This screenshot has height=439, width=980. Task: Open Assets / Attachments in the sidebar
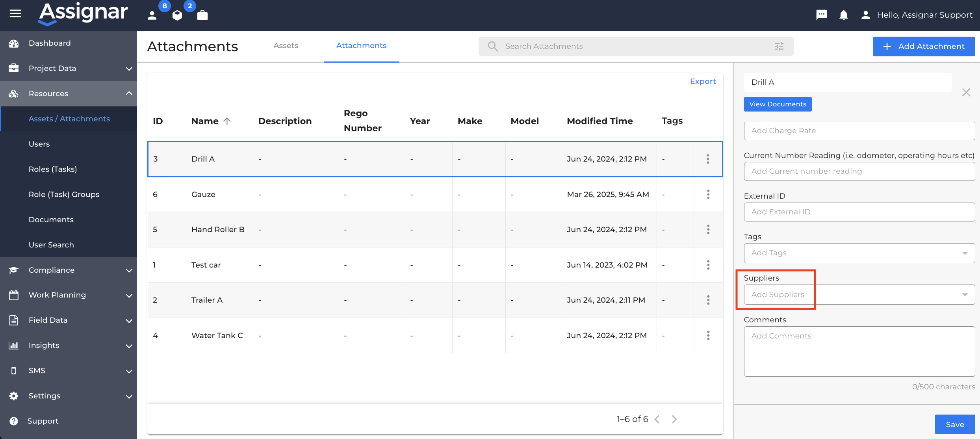click(69, 119)
